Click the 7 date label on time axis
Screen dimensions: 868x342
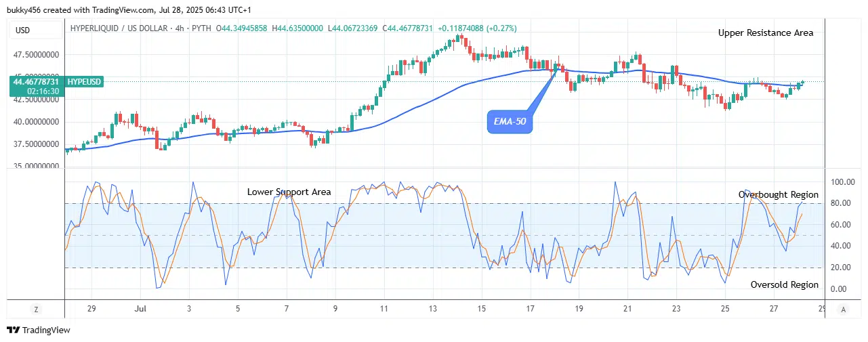click(287, 309)
